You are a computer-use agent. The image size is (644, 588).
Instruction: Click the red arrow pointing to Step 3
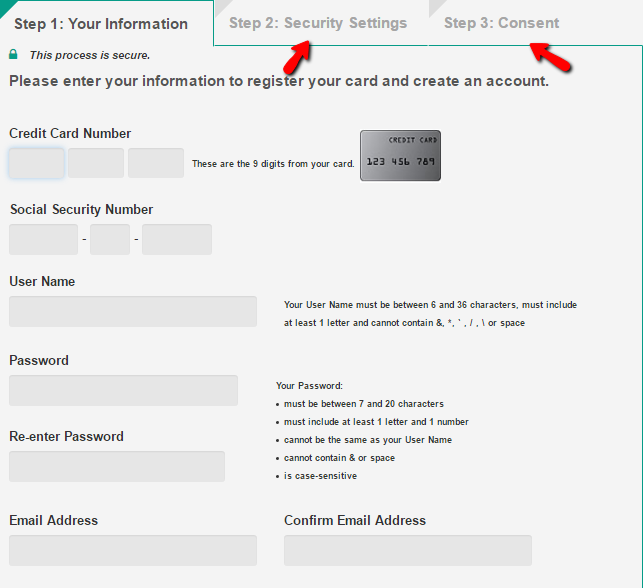pos(549,57)
